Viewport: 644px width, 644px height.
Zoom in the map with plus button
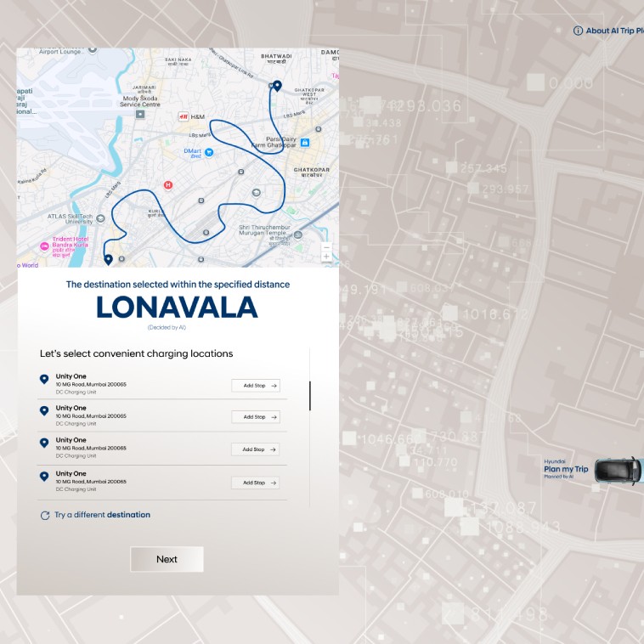326,257
